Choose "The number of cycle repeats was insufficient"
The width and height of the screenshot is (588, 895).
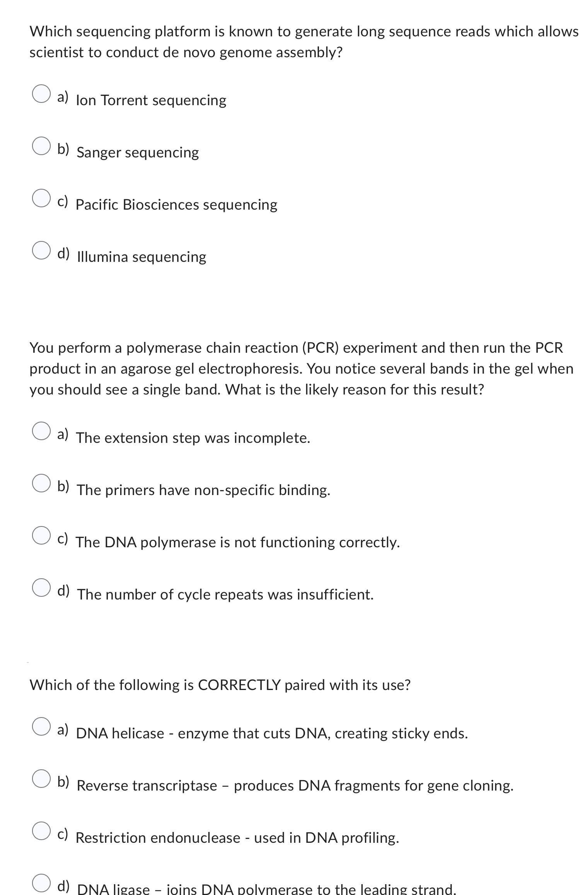[x=41, y=588]
